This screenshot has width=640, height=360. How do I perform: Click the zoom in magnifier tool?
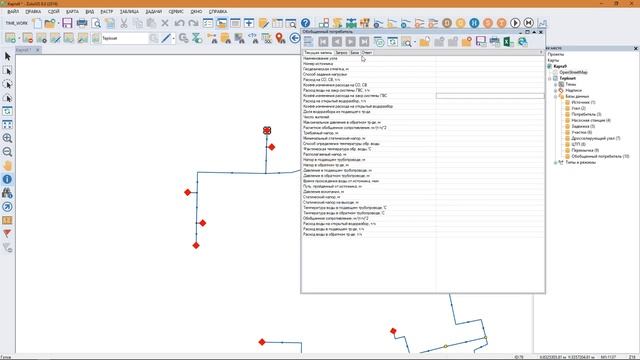pos(7,138)
